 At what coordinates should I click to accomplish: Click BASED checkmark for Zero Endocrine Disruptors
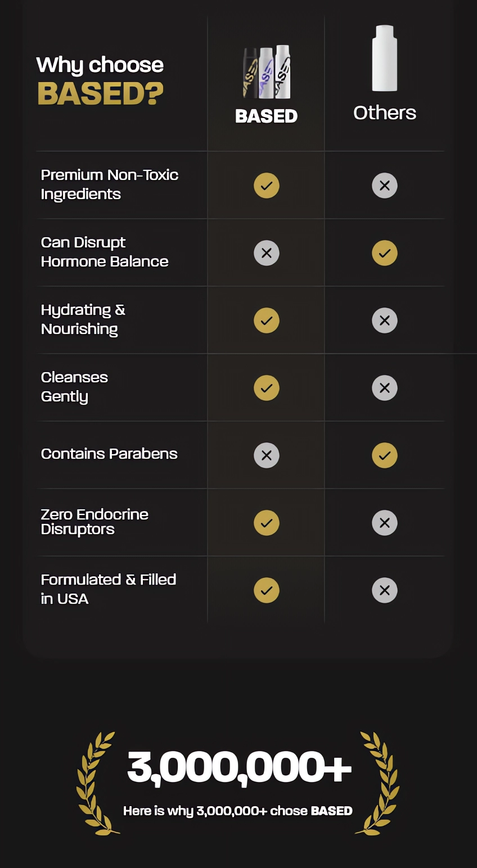coord(267,523)
